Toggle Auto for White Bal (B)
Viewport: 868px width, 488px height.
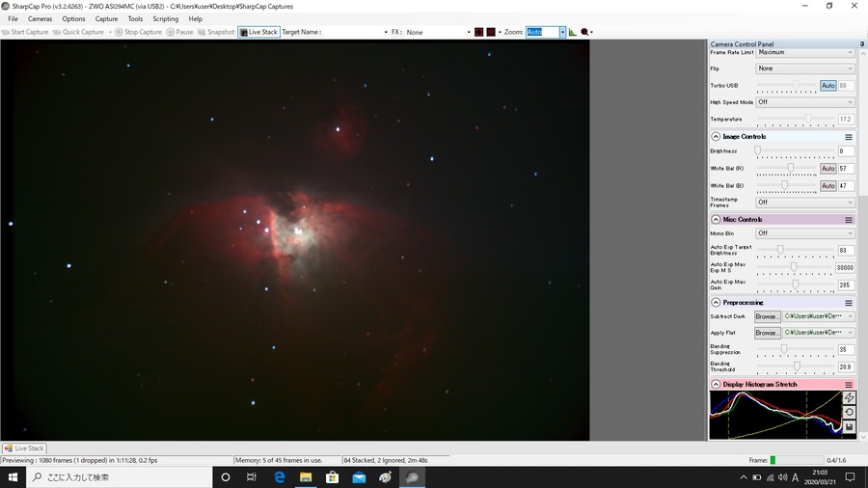click(828, 185)
